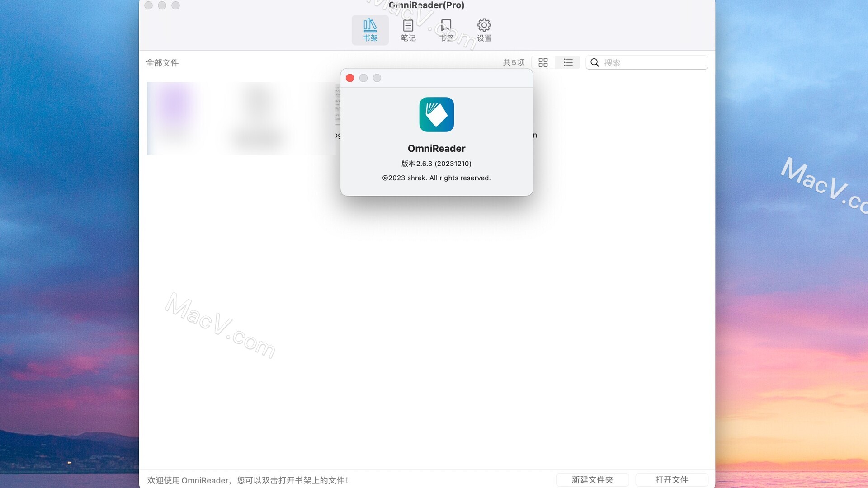Click the version 2.6.3 text
Image resolution: width=868 pixels, height=488 pixels.
(436, 164)
